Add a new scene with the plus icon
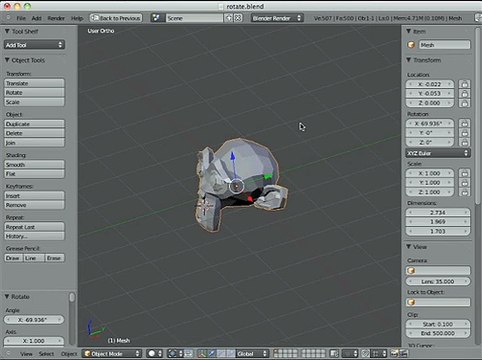The image size is (482, 360). pos(229,18)
